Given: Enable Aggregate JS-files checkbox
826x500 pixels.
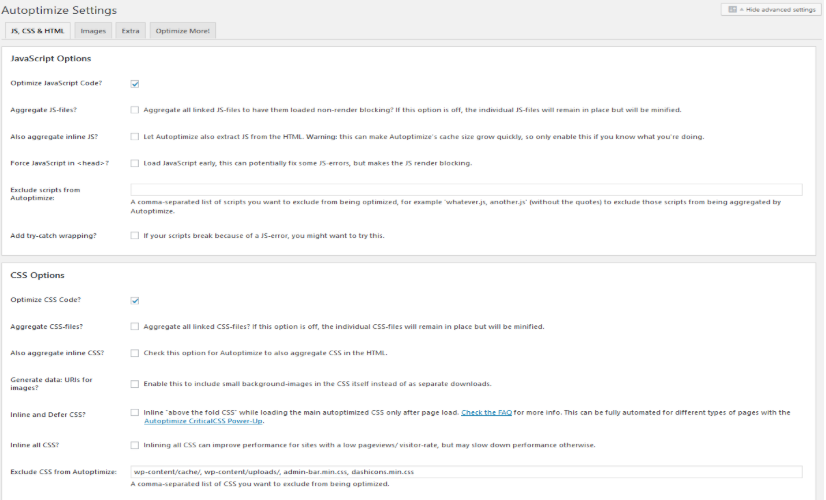Looking at the screenshot, I should [x=135, y=110].
